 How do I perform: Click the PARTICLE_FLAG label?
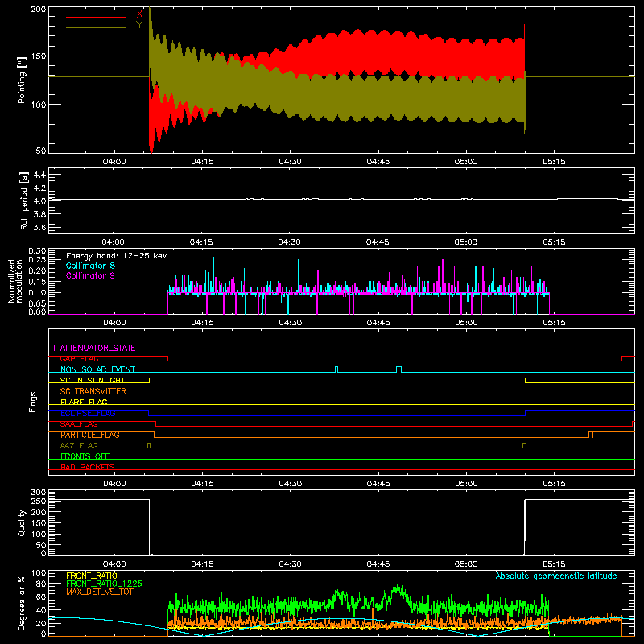click(x=90, y=435)
